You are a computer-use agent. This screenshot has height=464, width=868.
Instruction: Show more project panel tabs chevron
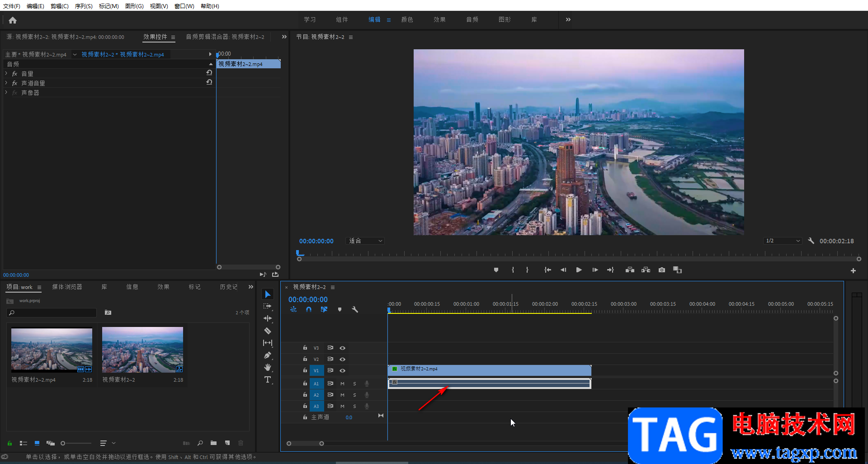coord(251,287)
